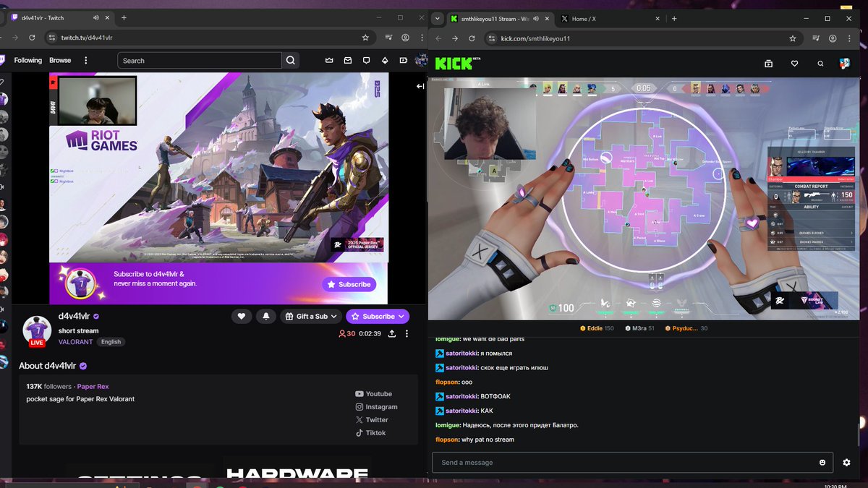Click the KICK logo
This screenshot has width=868, height=488.
pyautogui.click(x=456, y=64)
